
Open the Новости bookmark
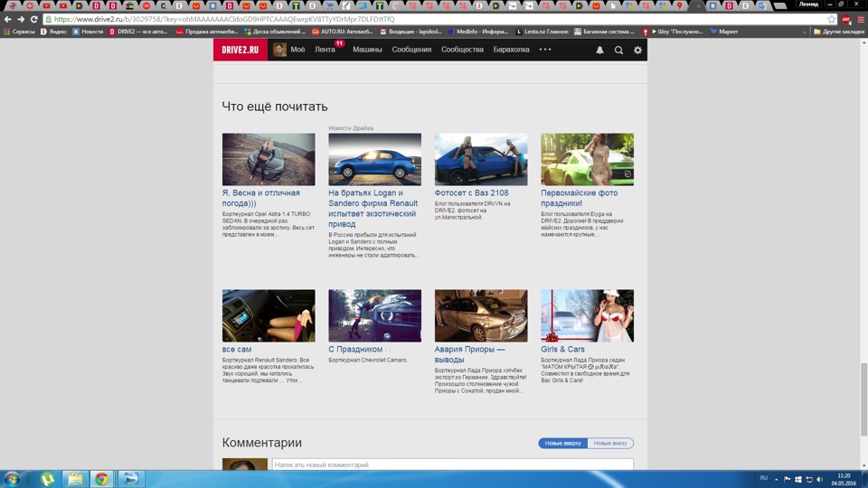tap(88, 32)
